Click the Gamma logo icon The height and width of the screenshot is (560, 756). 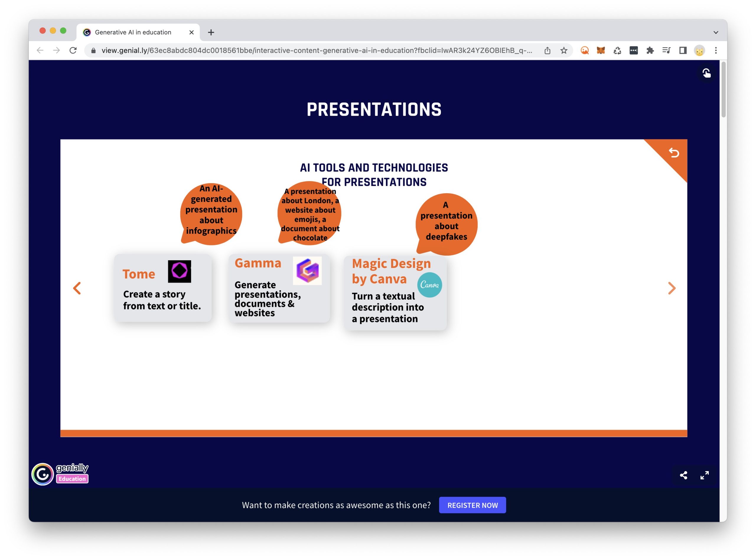[307, 271]
